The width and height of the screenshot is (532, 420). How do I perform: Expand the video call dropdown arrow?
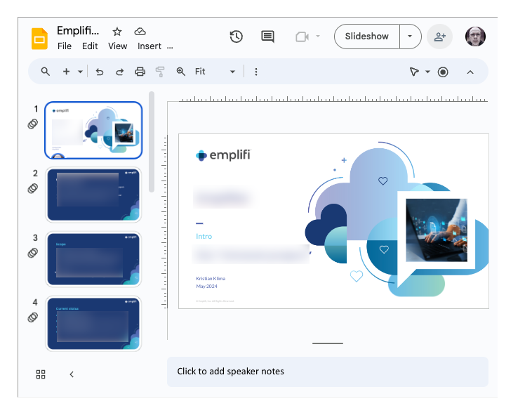pos(318,36)
